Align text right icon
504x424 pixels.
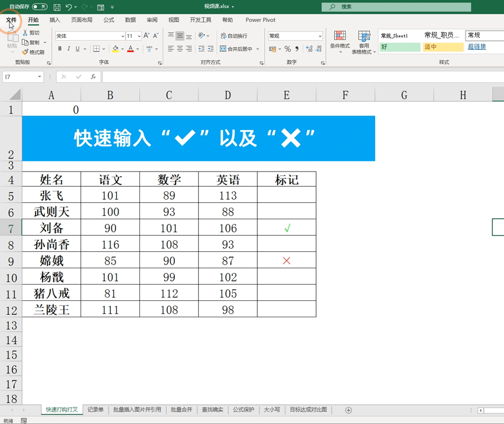click(x=189, y=48)
